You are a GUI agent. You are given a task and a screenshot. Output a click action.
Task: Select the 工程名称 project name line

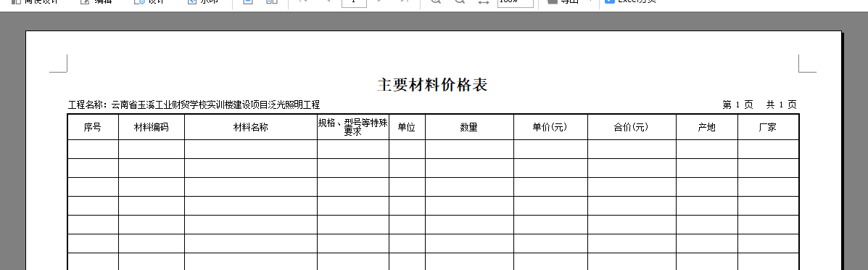click(x=194, y=105)
